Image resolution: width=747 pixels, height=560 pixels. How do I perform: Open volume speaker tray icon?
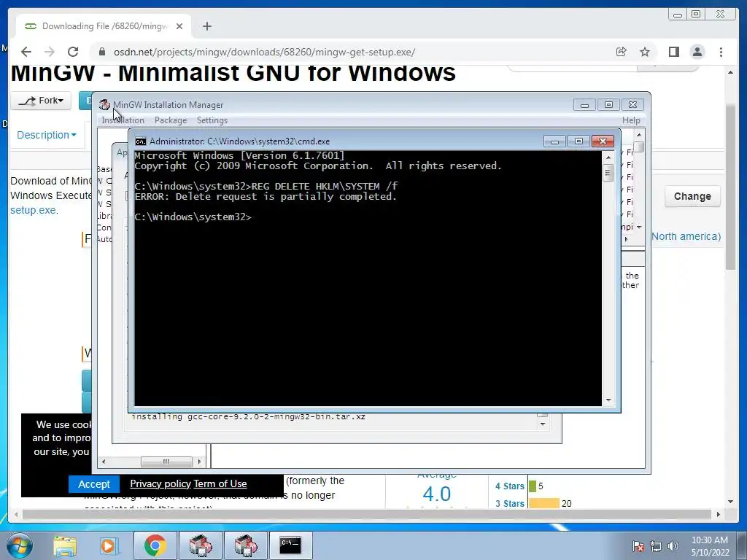[673, 546]
